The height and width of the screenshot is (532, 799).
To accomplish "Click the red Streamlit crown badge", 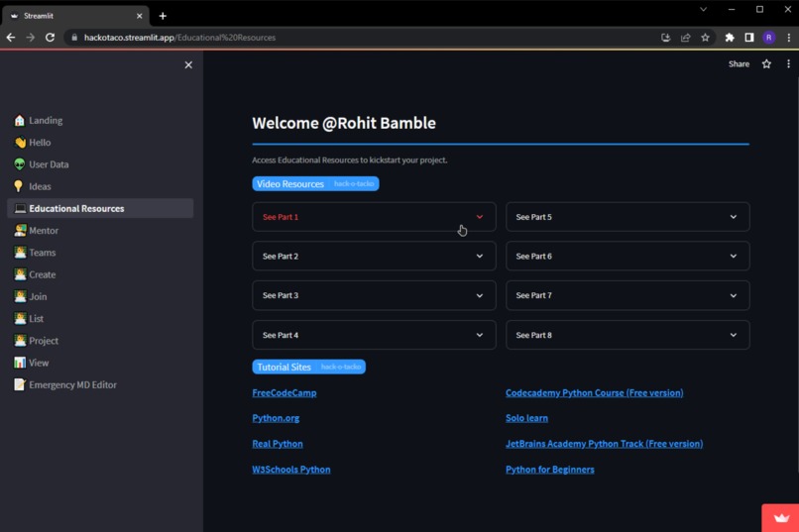I will pos(780,518).
